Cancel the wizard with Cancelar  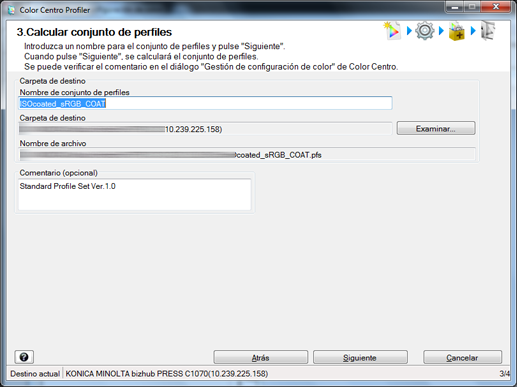pyautogui.click(x=462, y=357)
